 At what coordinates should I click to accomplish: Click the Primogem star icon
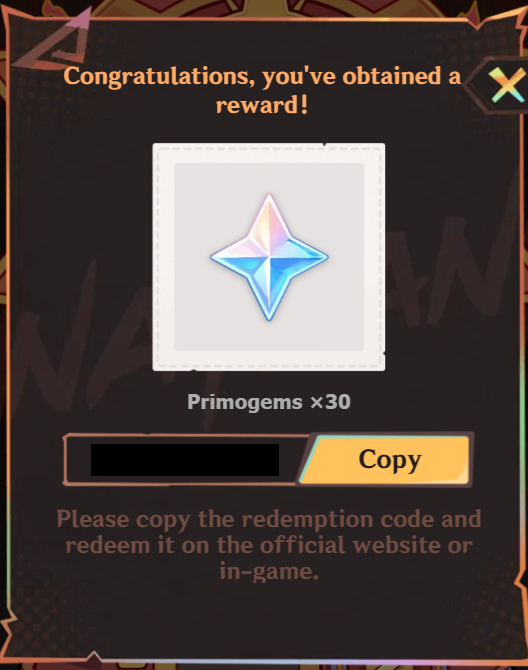point(269,257)
